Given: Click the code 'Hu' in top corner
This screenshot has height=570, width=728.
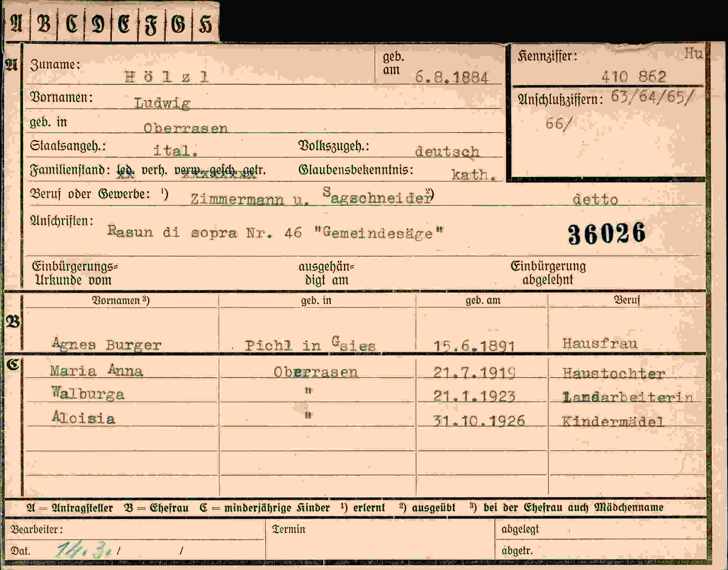Looking at the screenshot, I should [x=693, y=53].
